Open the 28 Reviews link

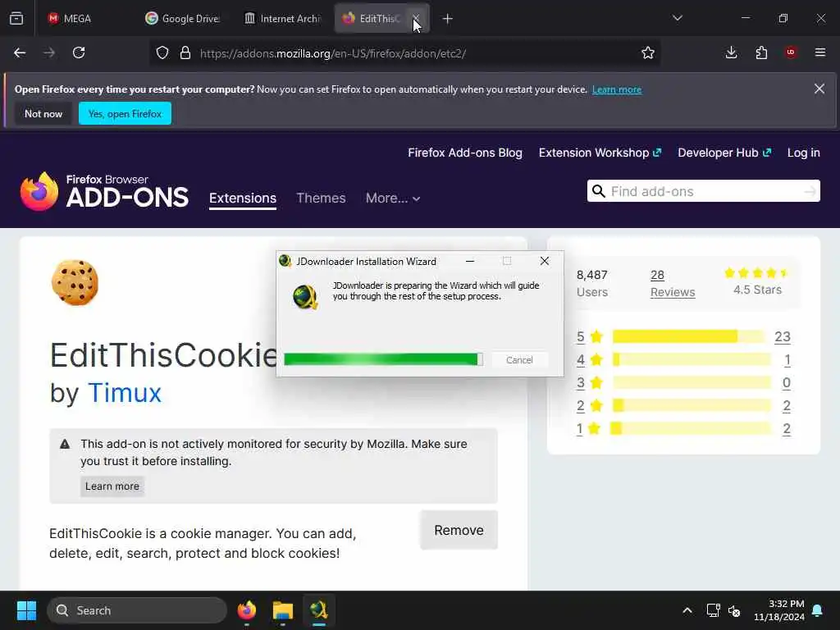(673, 283)
